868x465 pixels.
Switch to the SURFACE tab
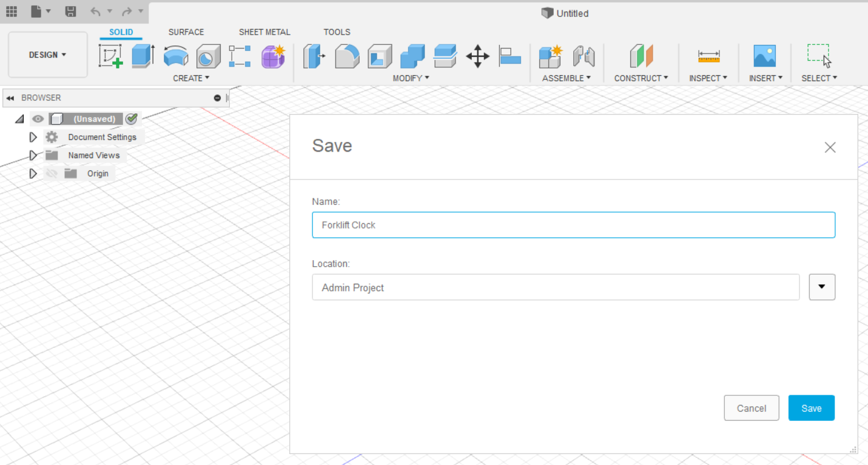coord(186,32)
